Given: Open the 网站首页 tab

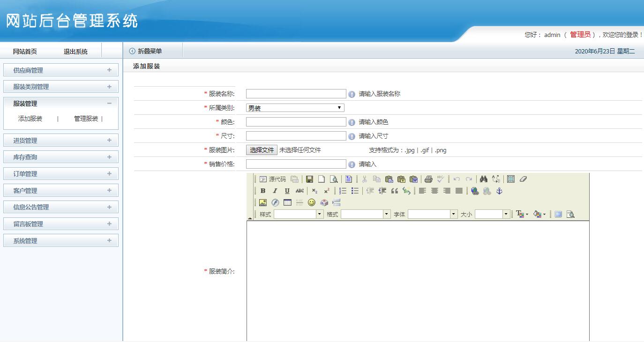Looking at the screenshot, I should (25, 52).
